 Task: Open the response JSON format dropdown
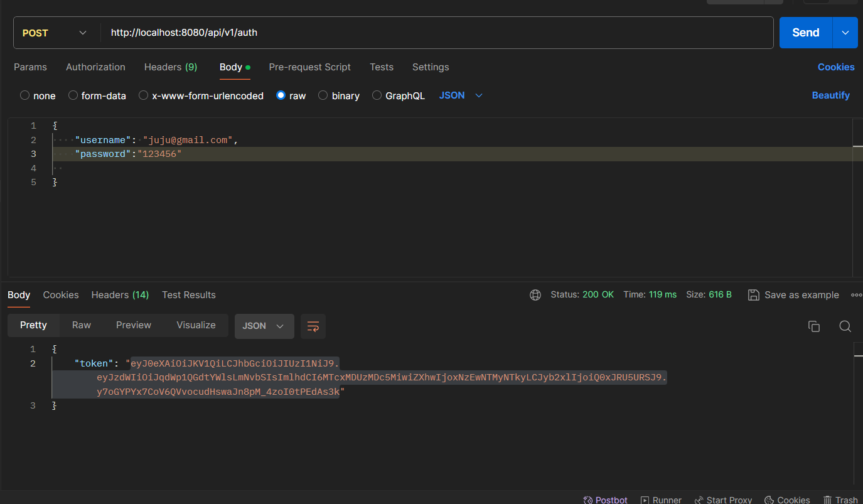point(264,326)
